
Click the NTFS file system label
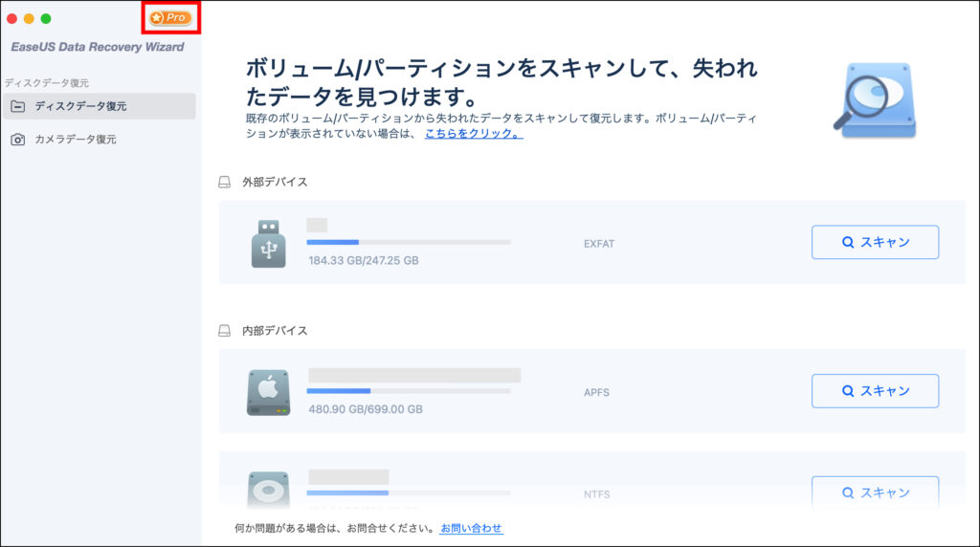point(597,493)
